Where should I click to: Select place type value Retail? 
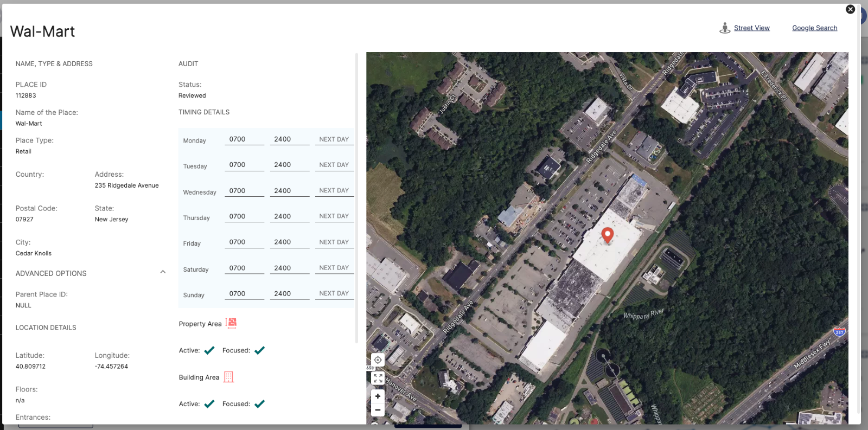[x=23, y=151]
